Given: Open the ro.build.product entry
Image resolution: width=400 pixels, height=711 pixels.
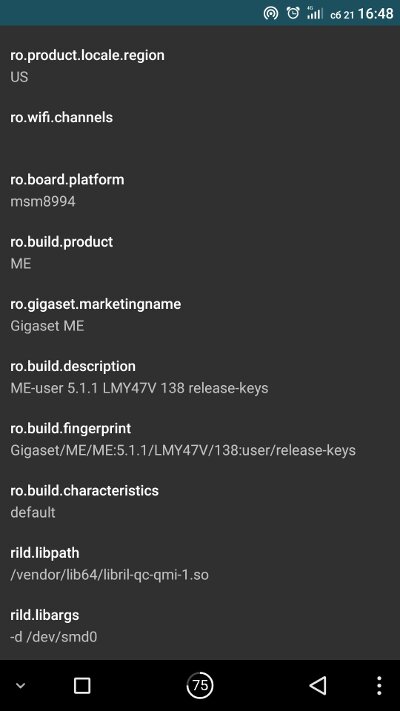Looking at the screenshot, I should (x=200, y=252).
